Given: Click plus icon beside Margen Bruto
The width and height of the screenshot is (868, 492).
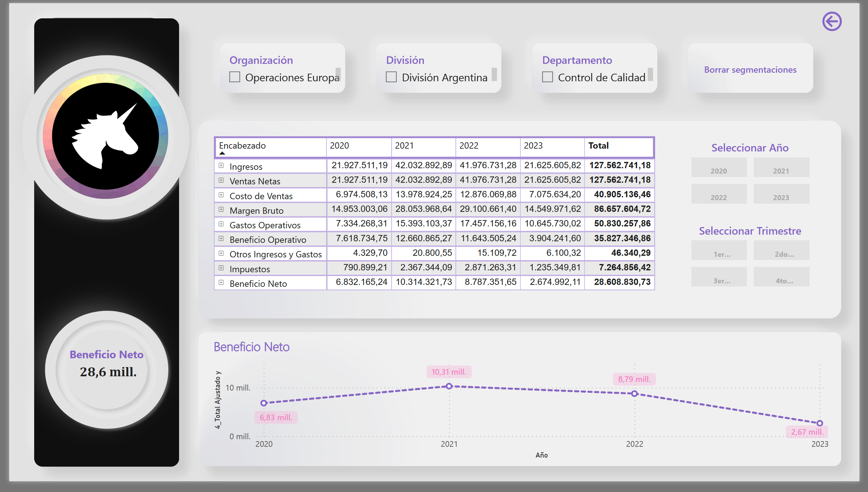Looking at the screenshot, I should 221,210.
